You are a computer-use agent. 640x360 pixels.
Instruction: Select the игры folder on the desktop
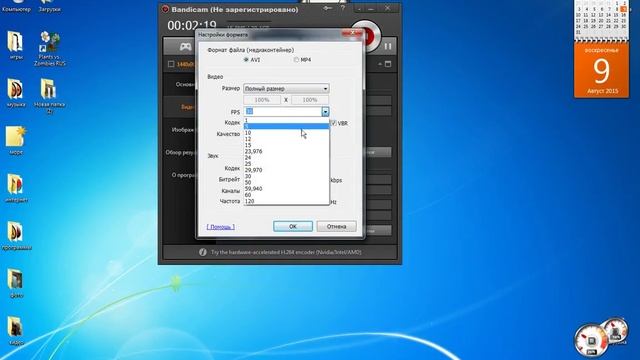[16, 46]
